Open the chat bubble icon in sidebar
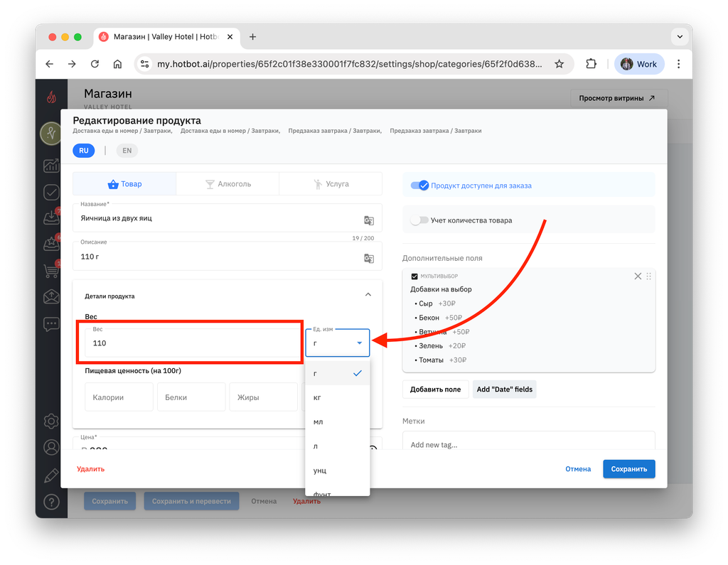Screen dimensions: 728x565 point(51,323)
